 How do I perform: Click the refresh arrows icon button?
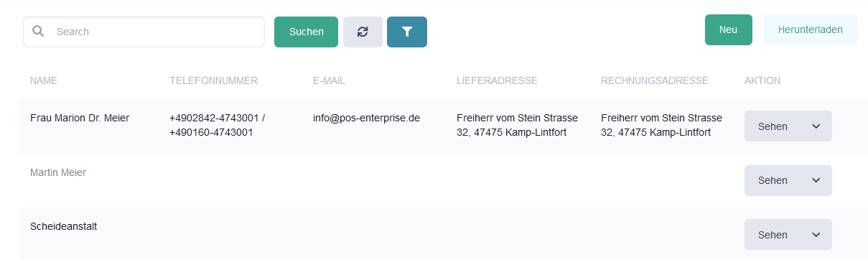363,32
